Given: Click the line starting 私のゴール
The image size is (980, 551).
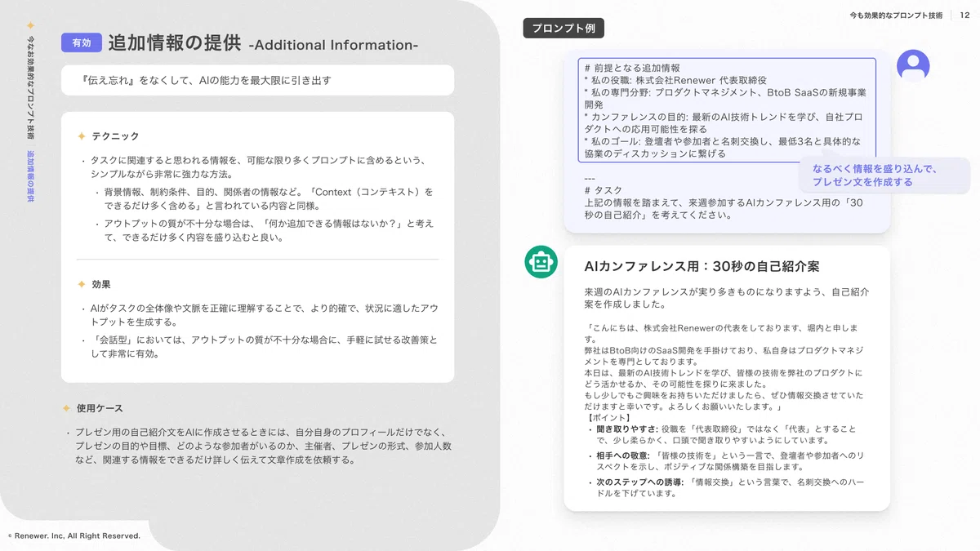Looking at the screenshot, I should pos(723,148).
